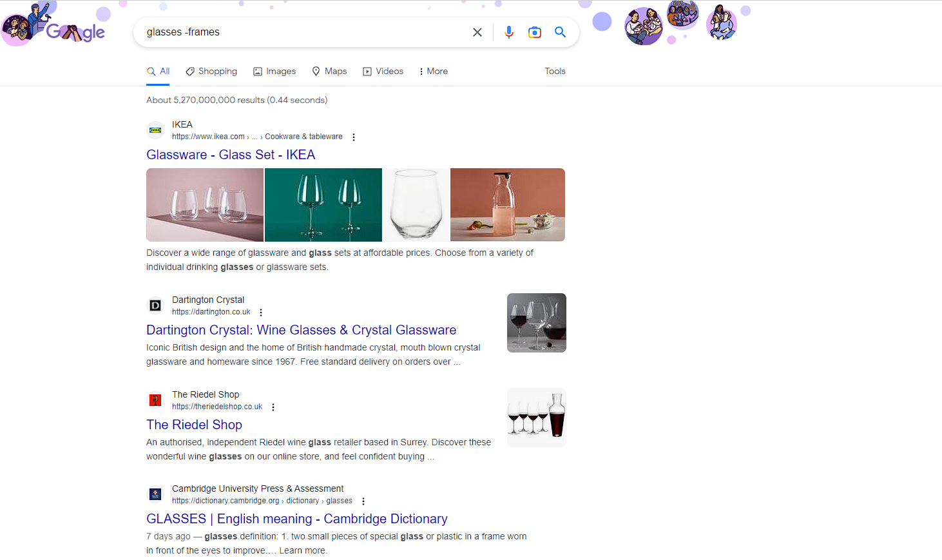The image size is (942, 560).
Task: Click the IKEA stemless glasses on pink thumbnail
Action: click(205, 205)
